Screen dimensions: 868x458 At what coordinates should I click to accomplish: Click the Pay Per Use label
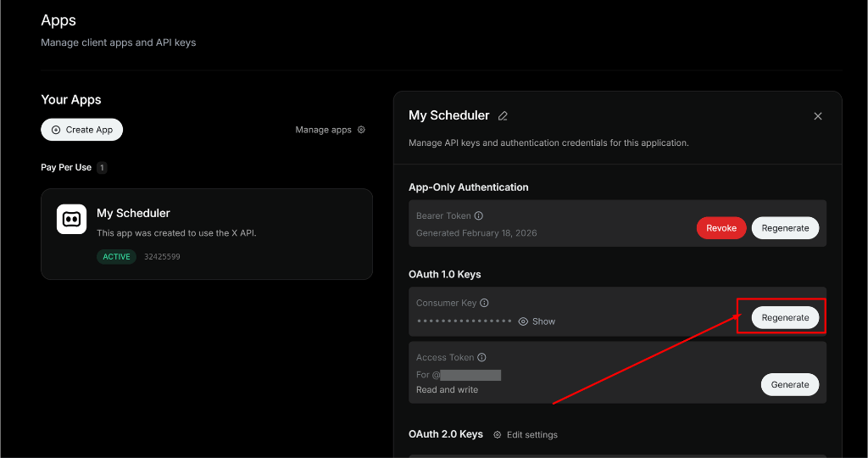66,167
